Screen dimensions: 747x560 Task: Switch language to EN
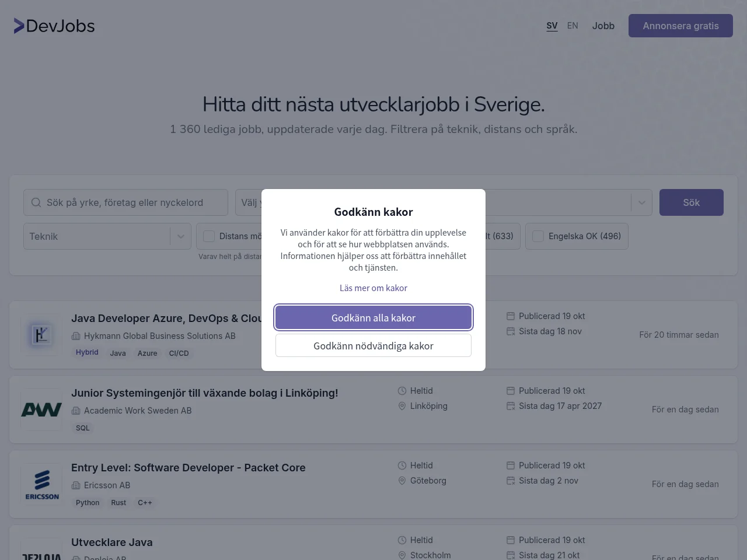coord(573,26)
